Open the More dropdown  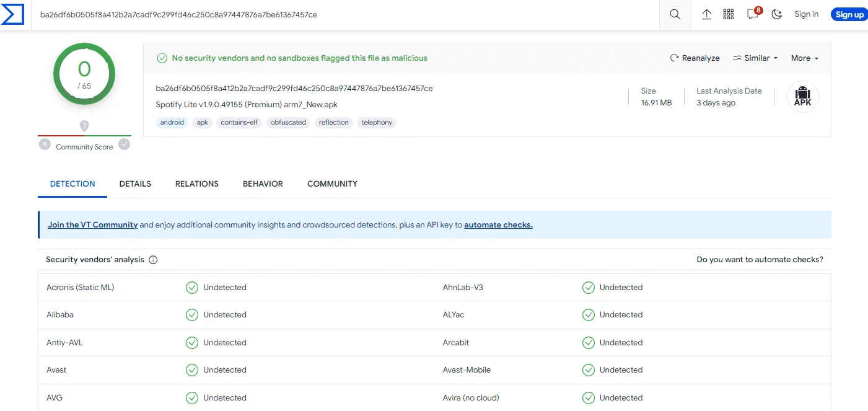pyautogui.click(x=805, y=58)
